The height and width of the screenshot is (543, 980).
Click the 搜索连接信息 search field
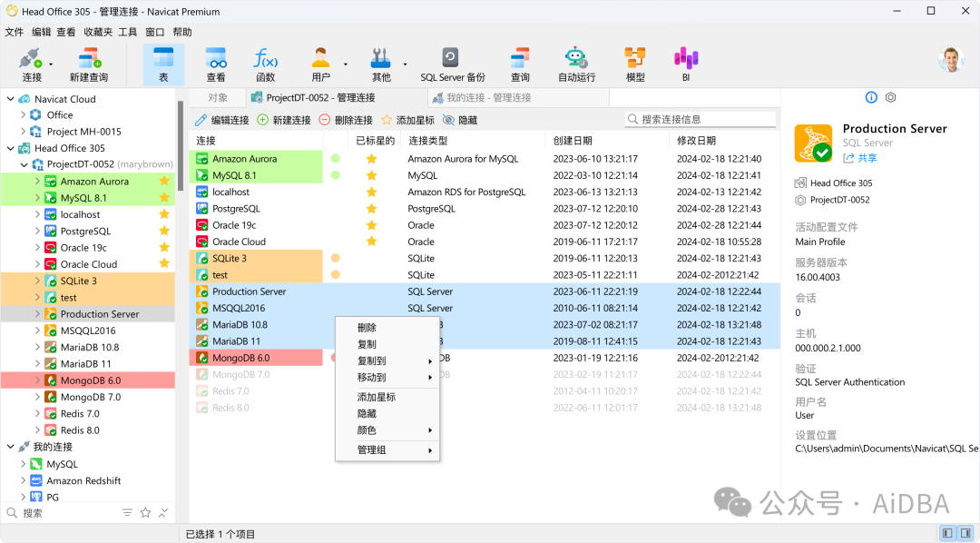click(701, 119)
